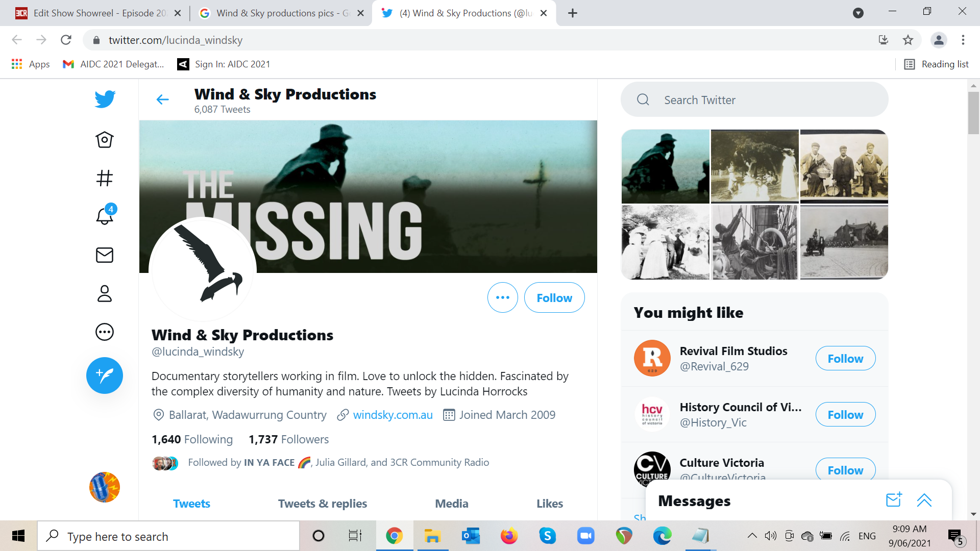Image resolution: width=980 pixels, height=551 pixels.
Task: Bookmark this page with star icon
Action: (x=908, y=40)
